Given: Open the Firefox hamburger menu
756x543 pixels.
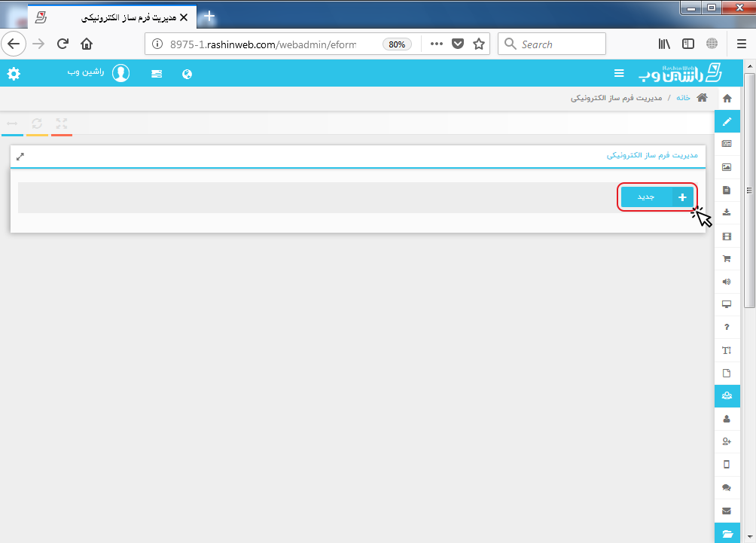Looking at the screenshot, I should click(x=742, y=44).
